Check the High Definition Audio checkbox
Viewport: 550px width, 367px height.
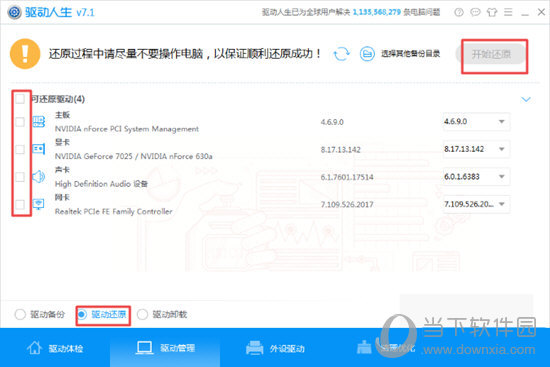point(20,177)
